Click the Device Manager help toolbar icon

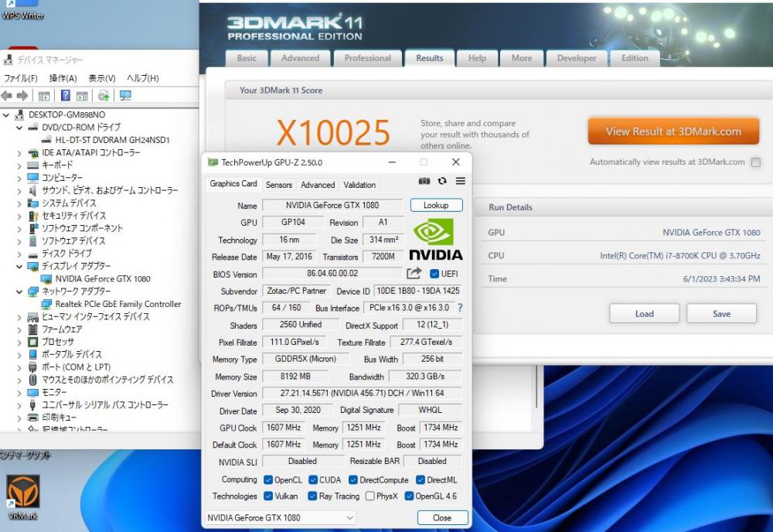click(65, 96)
